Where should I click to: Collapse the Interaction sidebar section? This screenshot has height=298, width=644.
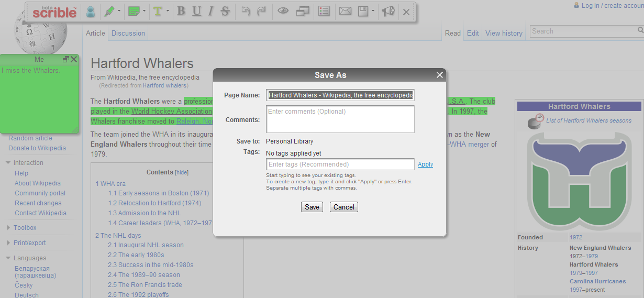pos(28,163)
